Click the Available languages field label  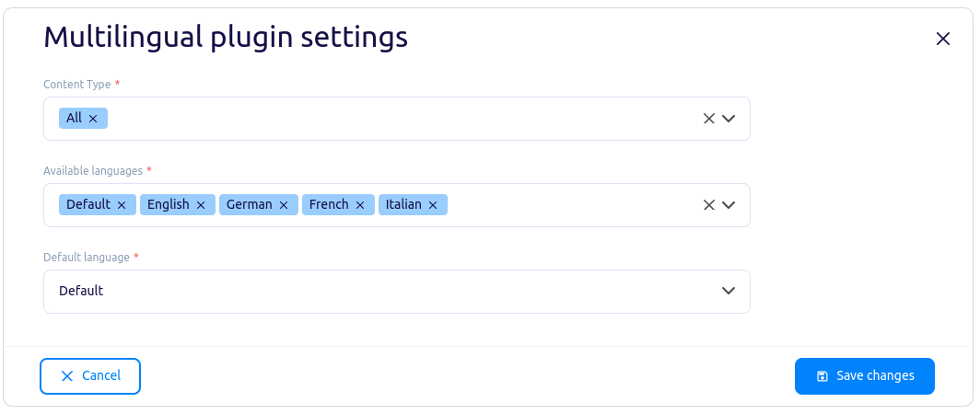tap(93, 171)
